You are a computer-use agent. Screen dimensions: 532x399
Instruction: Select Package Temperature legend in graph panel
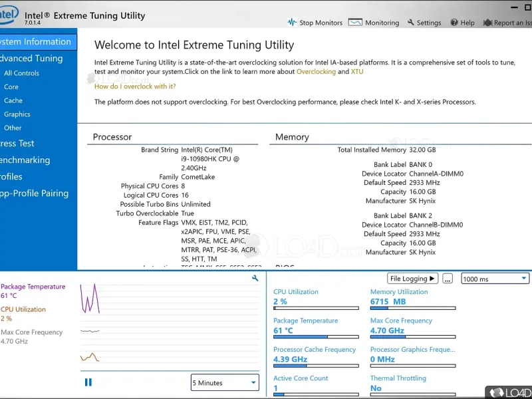pos(33,287)
